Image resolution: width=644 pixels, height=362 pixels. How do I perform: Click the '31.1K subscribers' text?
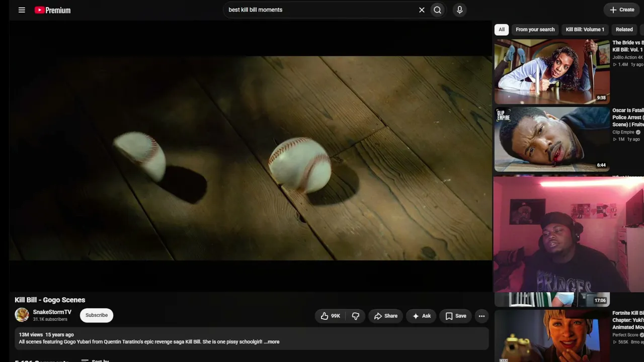50,319
